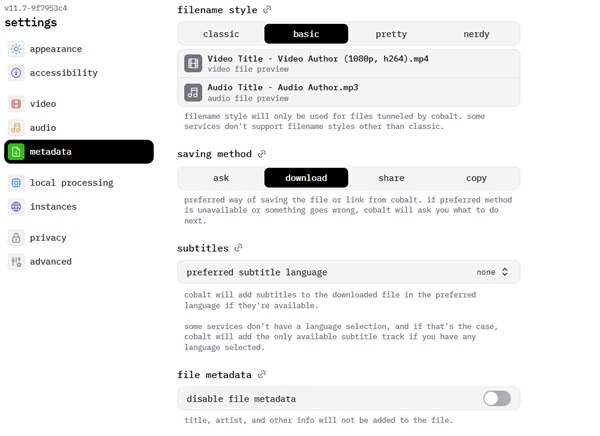The width and height of the screenshot is (600, 436).
Task: Open appearance settings via sun icon
Action: pyautogui.click(x=16, y=49)
